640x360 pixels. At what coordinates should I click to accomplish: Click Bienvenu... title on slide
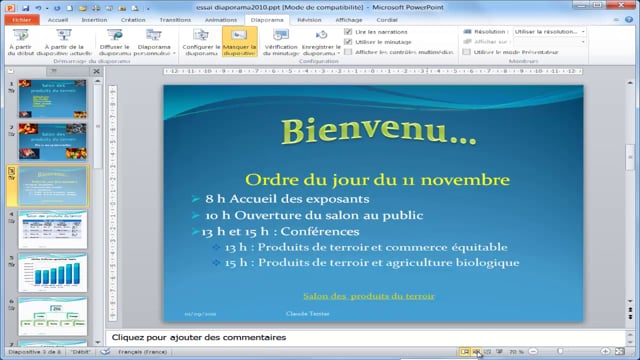pos(378,131)
